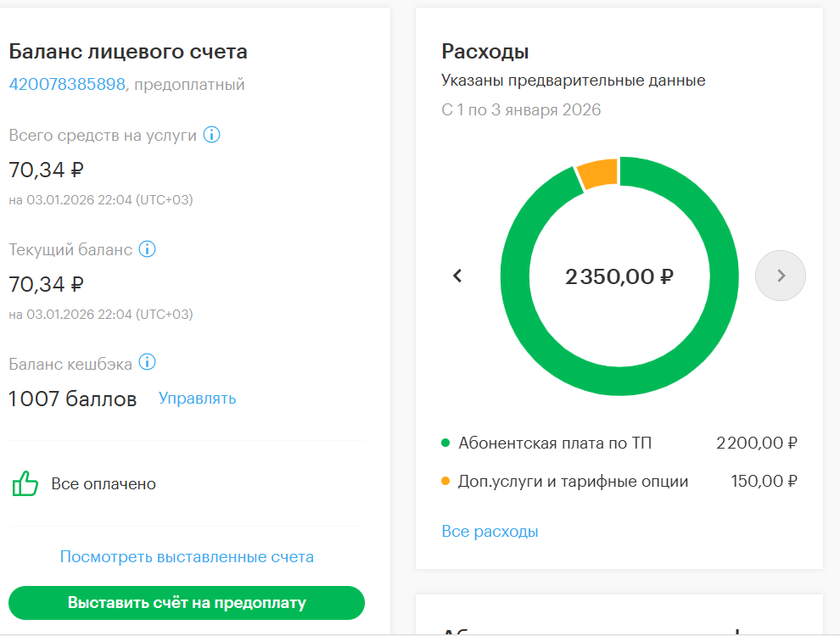The height and width of the screenshot is (636, 840).
Task: Click green legend dot for Абонентская плата
Action: 445,443
